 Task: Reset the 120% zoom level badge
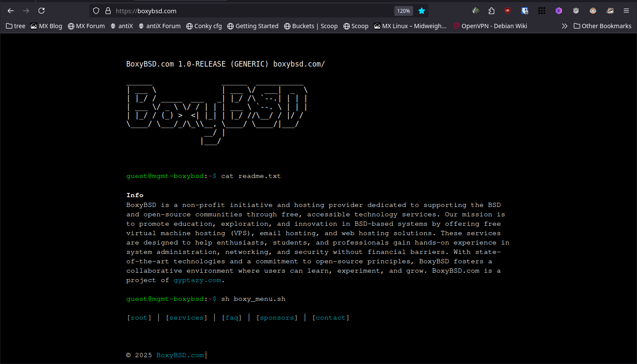pos(403,11)
